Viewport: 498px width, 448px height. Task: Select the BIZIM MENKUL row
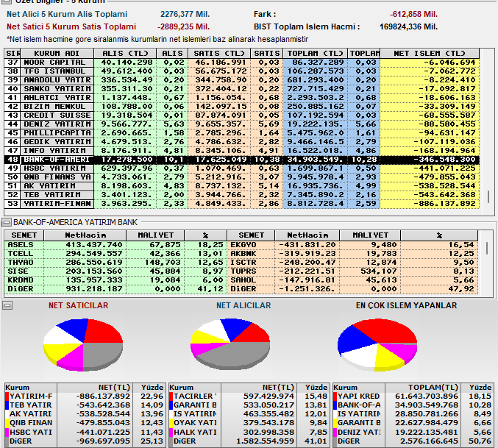pyautogui.click(x=242, y=107)
